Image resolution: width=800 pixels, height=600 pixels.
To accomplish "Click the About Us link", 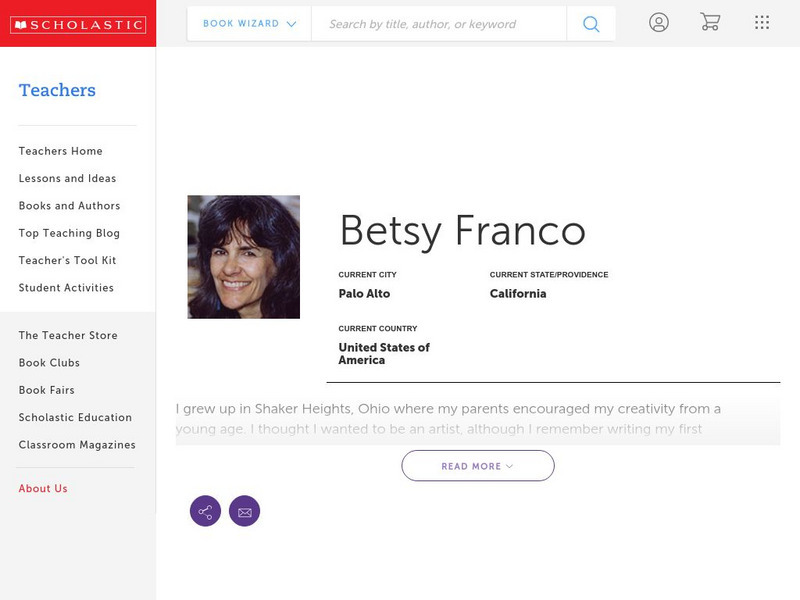I will (43, 489).
